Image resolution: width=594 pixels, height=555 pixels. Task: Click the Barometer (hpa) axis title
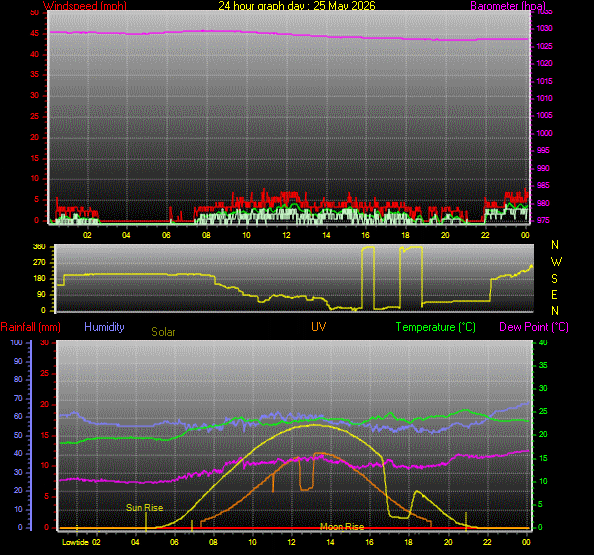(508, 6)
